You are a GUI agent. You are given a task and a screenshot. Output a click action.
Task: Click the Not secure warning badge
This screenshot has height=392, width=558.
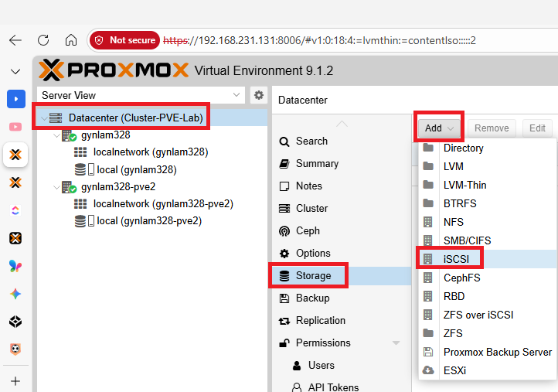124,40
